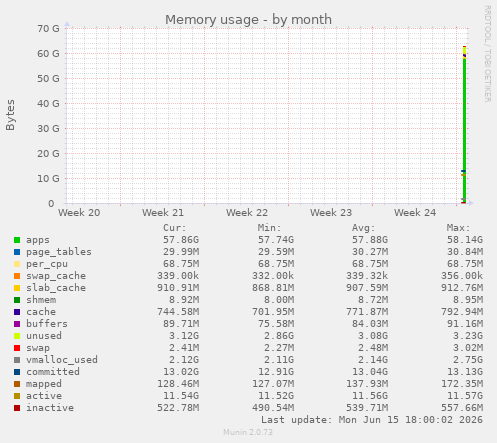Click the 'vmalloc_used' legend label
Image resolution: width=497 pixels, height=443 pixels.
pyautogui.click(x=62, y=360)
